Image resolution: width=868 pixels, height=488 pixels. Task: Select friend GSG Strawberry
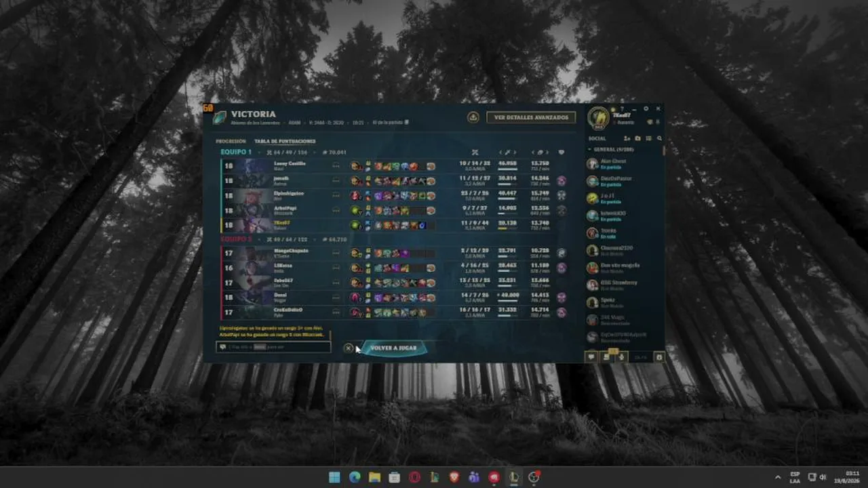pos(624,285)
